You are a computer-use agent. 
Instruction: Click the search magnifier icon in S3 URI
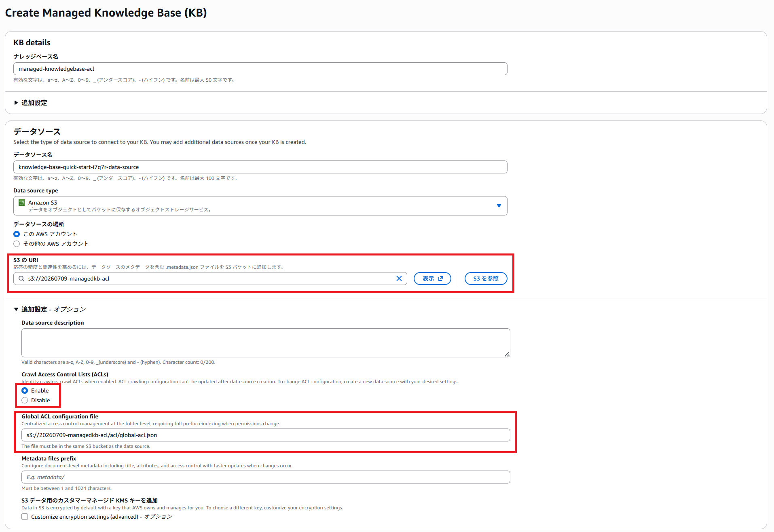[21, 279]
